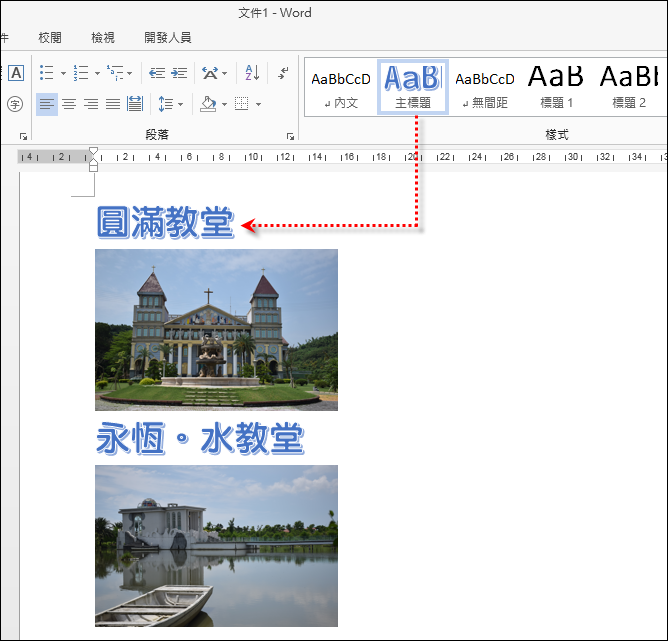This screenshot has width=668, height=641.
Task: Select the water chapel boat photo
Action: pyautogui.click(x=216, y=546)
